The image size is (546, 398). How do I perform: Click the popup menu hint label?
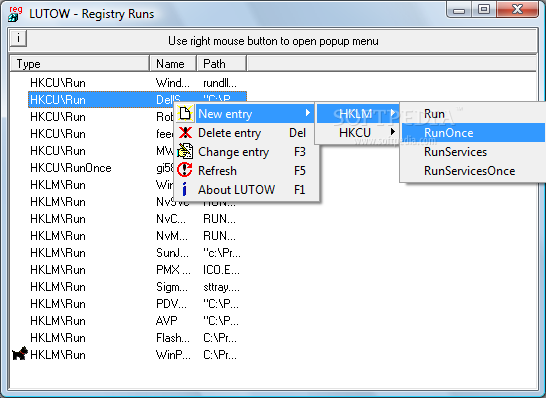(273, 41)
